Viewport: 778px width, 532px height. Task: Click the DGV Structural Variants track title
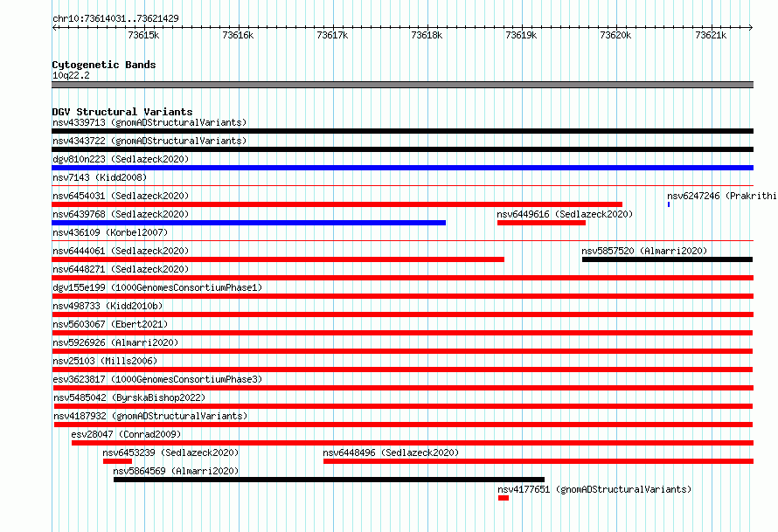point(122,112)
